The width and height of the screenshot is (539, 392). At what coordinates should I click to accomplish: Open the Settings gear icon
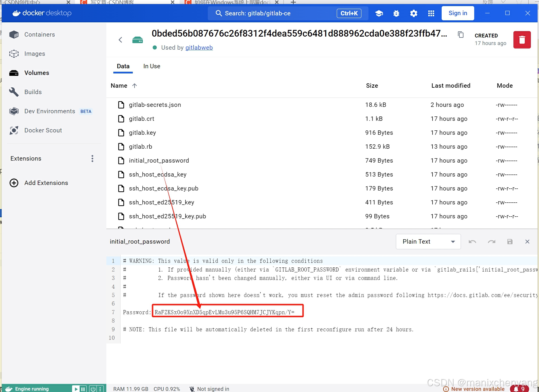point(414,13)
